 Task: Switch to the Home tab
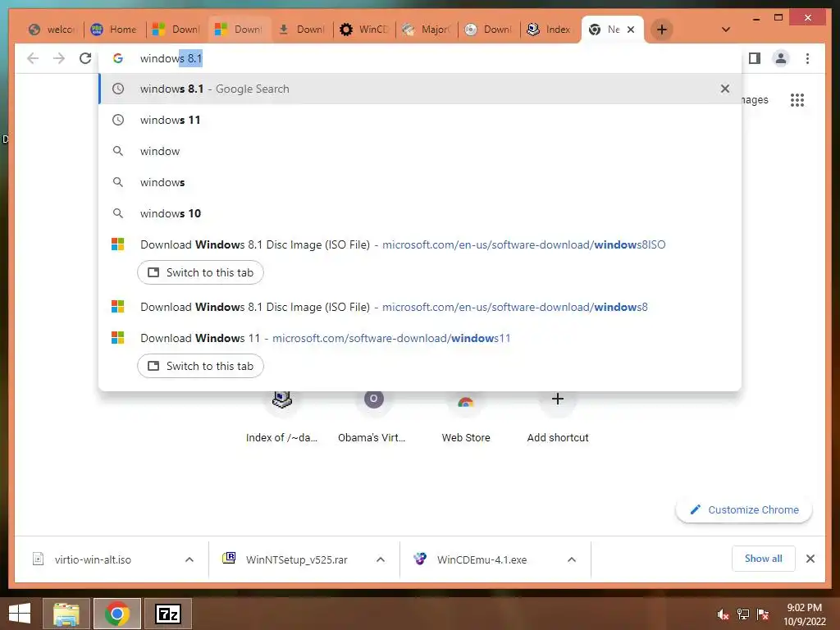[114, 30]
